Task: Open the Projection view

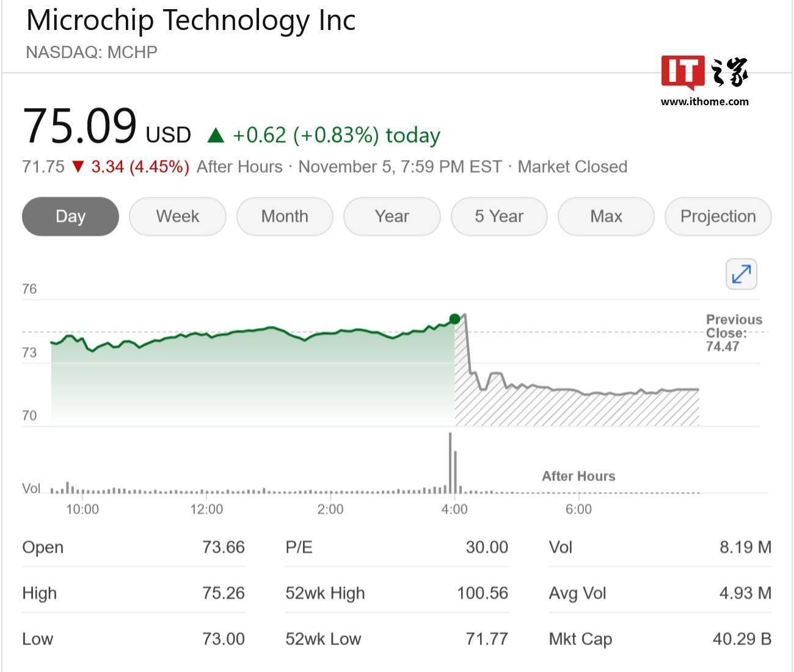Action: point(718,216)
